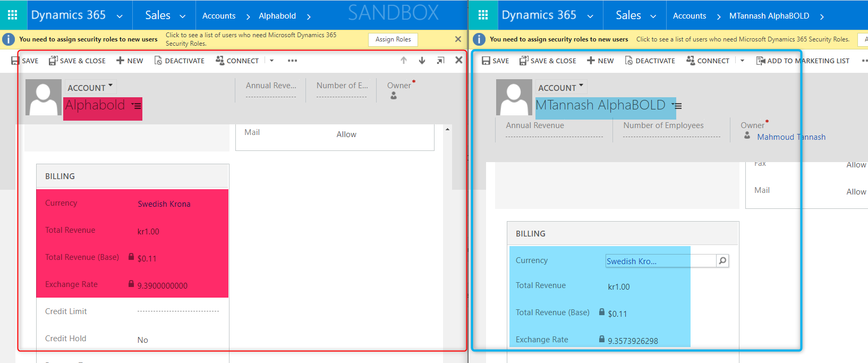The image size is (868, 363).
Task: Click scroll up arrow in left form
Action: coord(447,129)
